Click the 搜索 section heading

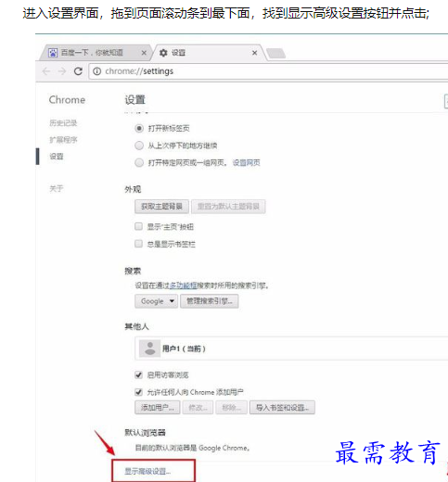click(133, 271)
